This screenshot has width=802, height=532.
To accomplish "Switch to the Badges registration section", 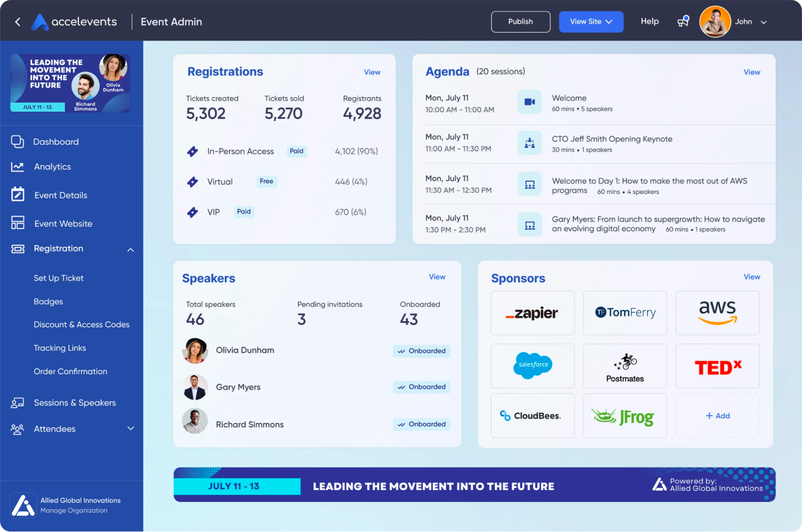I will click(48, 301).
